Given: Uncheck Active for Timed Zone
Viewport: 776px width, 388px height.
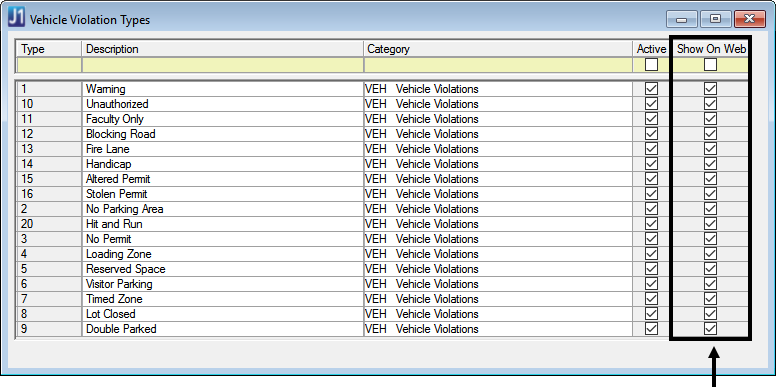Looking at the screenshot, I should point(651,299).
